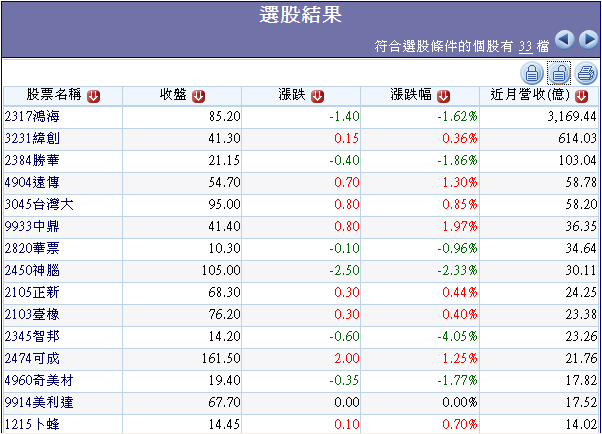Open stock 9914美利達

[39, 403]
